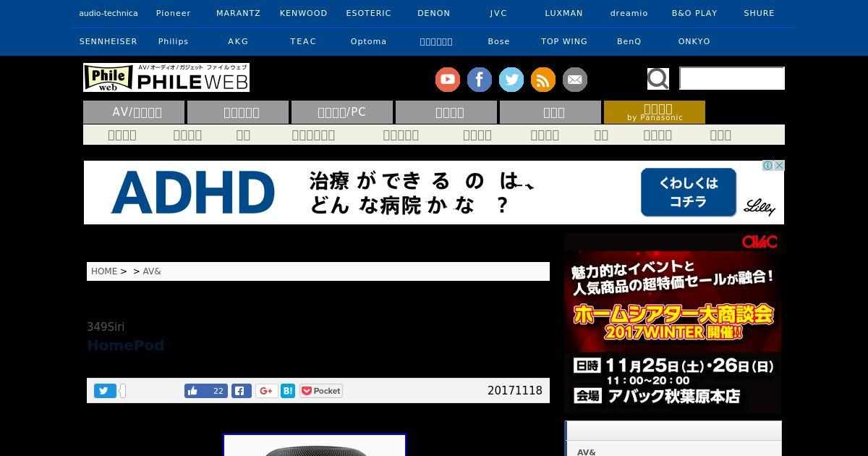
Task: Open the HomePod article title
Action: tap(126, 345)
